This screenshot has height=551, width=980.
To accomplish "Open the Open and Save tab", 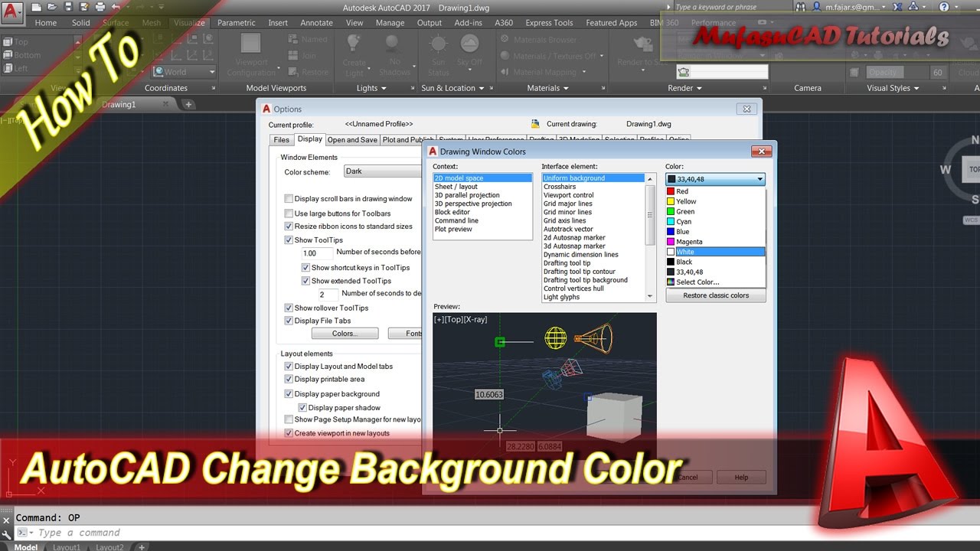I will coord(352,140).
